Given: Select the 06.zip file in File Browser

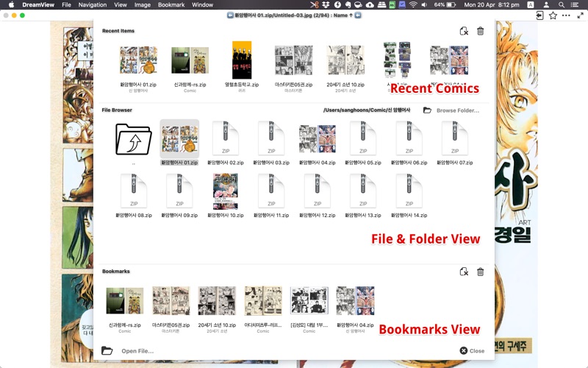Looking at the screenshot, I should [409, 138].
